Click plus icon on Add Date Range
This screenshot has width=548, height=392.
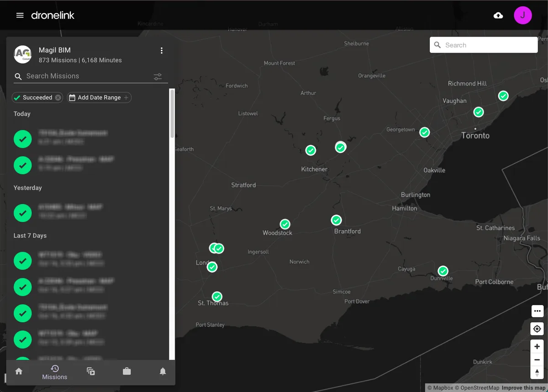(x=126, y=98)
